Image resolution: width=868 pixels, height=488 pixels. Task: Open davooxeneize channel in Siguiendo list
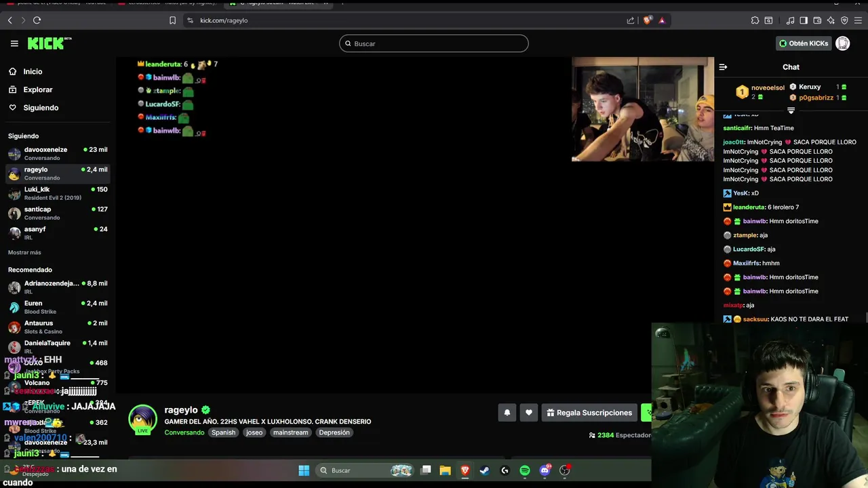click(x=58, y=153)
